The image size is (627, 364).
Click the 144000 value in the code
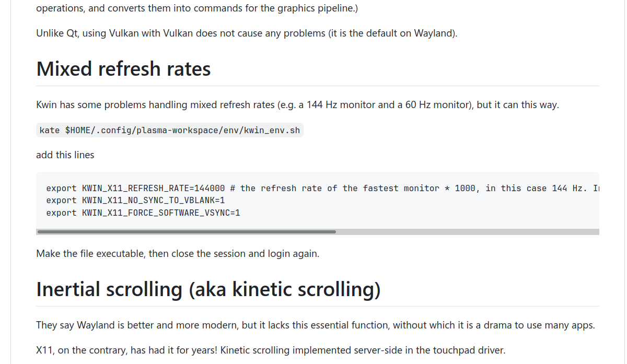[x=210, y=188]
